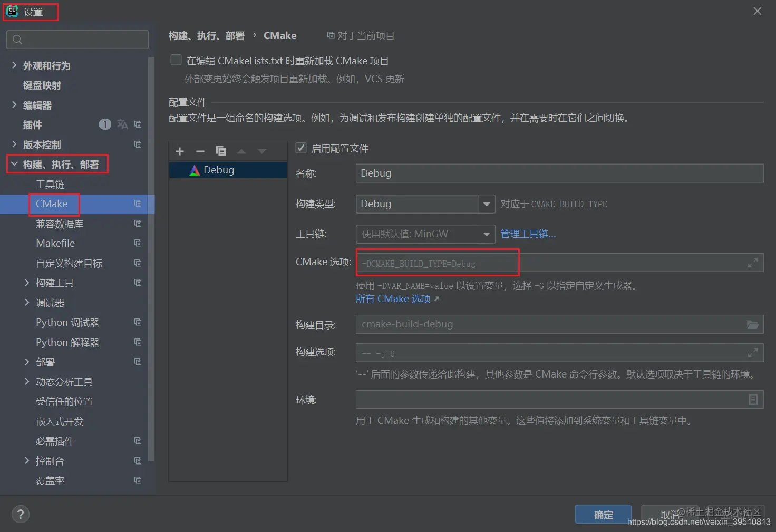
Task: Duplicate the Debug profile via copy icon
Action: (221, 151)
